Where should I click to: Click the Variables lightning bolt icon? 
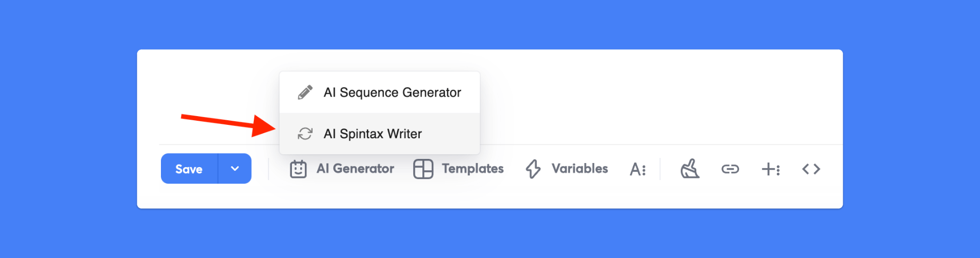(x=533, y=169)
